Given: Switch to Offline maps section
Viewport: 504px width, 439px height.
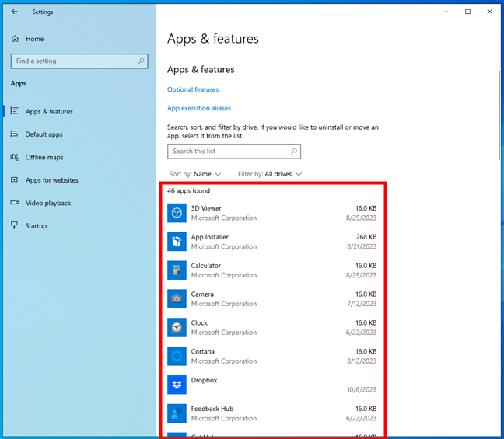Looking at the screenshot, I should coord(44,157).
